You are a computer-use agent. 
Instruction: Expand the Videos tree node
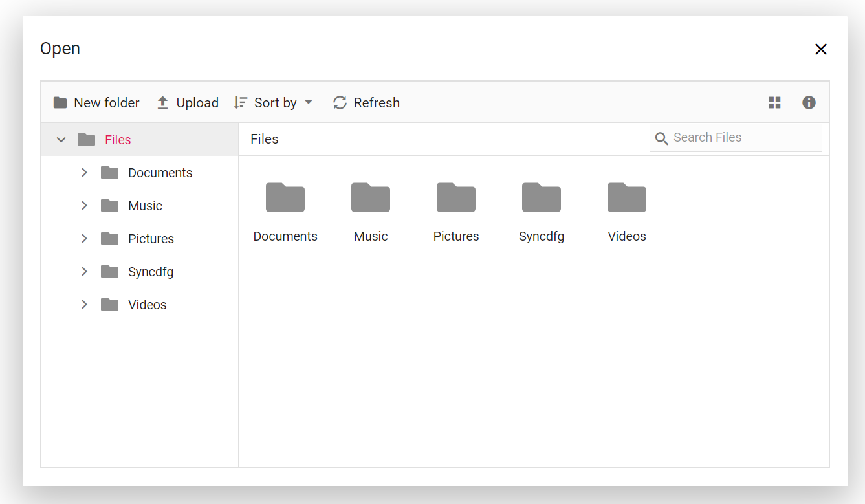point(84,305)
